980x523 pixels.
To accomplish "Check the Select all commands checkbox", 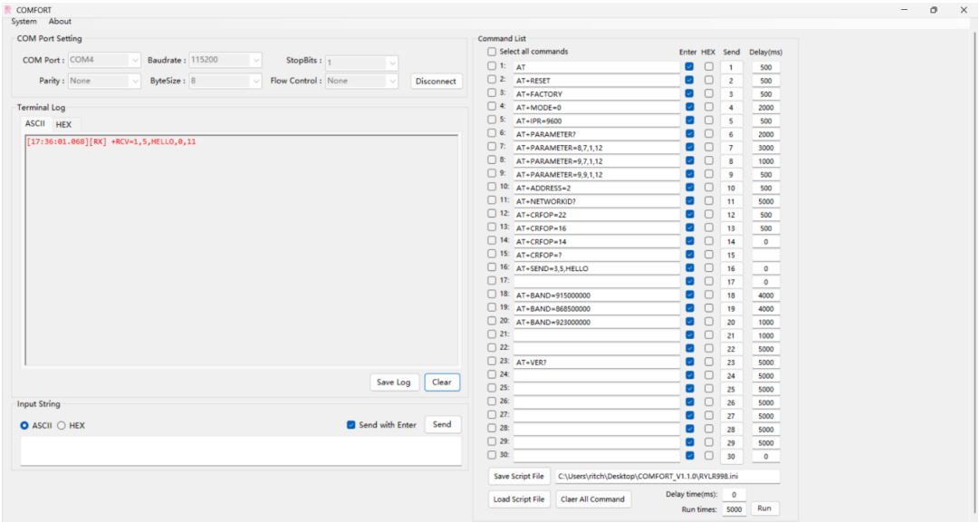I will [493, 52].
